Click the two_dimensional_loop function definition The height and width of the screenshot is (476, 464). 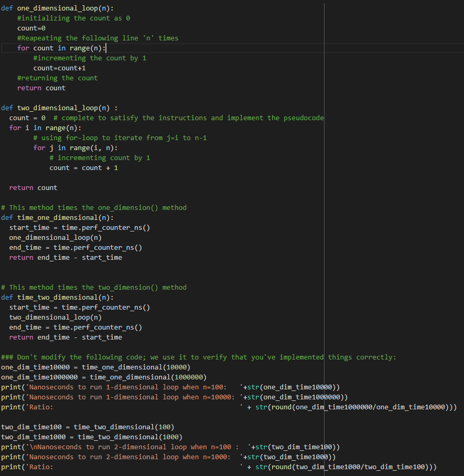58,108
